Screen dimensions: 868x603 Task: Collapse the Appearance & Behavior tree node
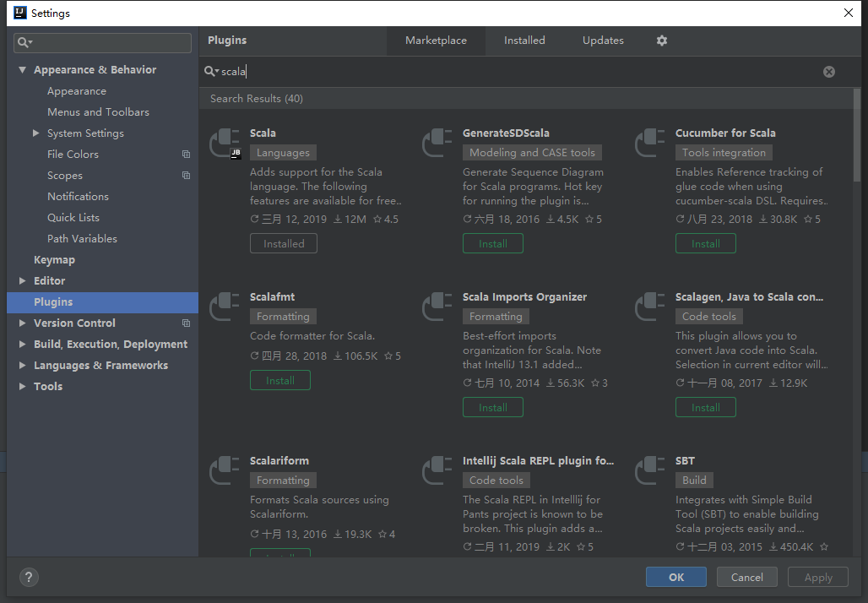coord(22,70)
